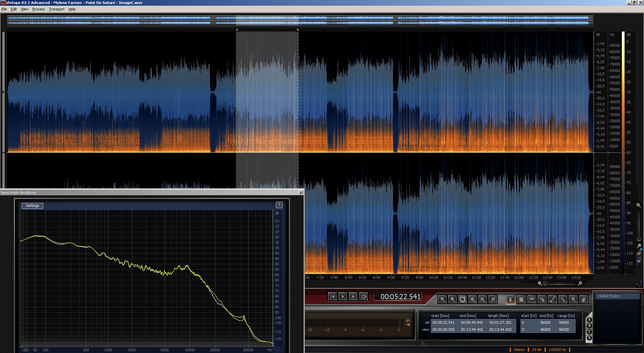Image resolution: width=644 pixels, height=353 pixels.
Task: Click the zoom in magnifier in the toolbar
Action: click(x=442, y=299)
